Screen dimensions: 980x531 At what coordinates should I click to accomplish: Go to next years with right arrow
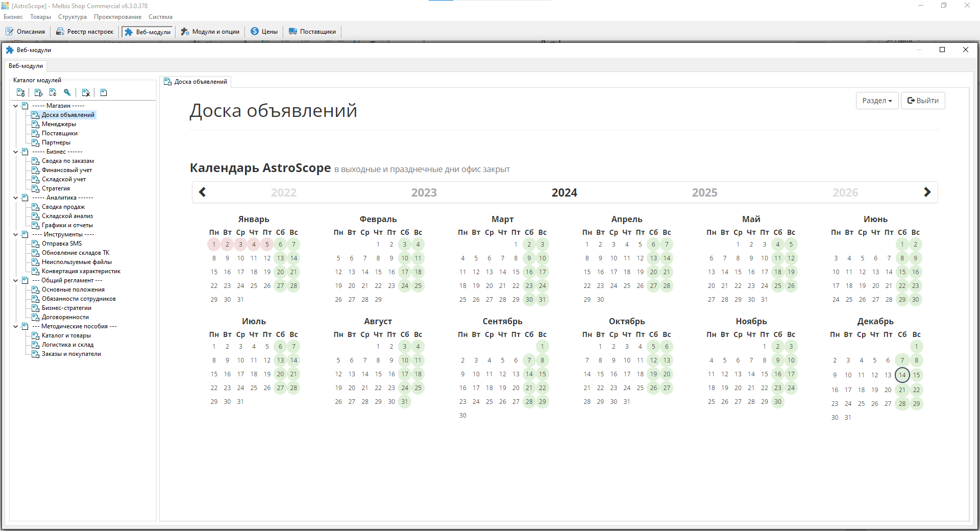pyautogui.click(x=927, y=192)
